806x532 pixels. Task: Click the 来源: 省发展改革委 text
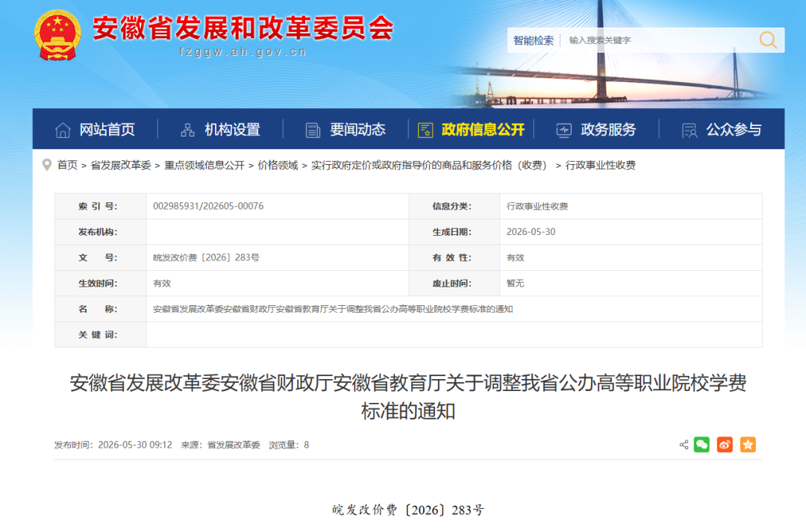coord(220,445)
